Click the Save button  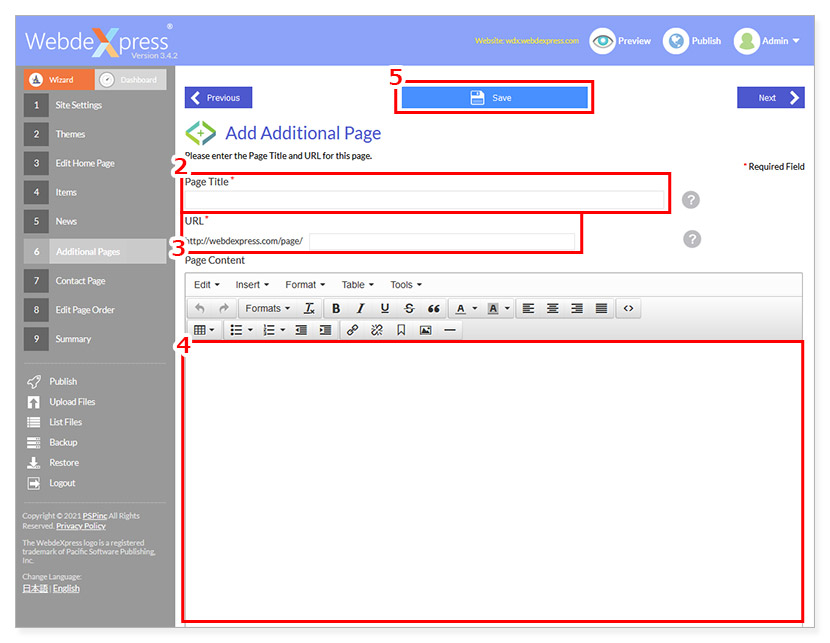(494, 98)
